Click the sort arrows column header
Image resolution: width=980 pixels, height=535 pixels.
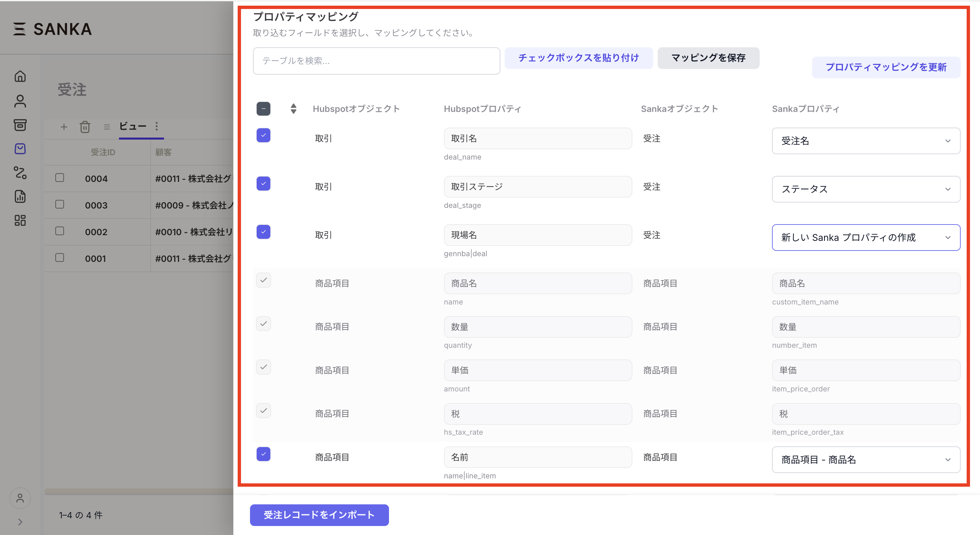point(293,109)
